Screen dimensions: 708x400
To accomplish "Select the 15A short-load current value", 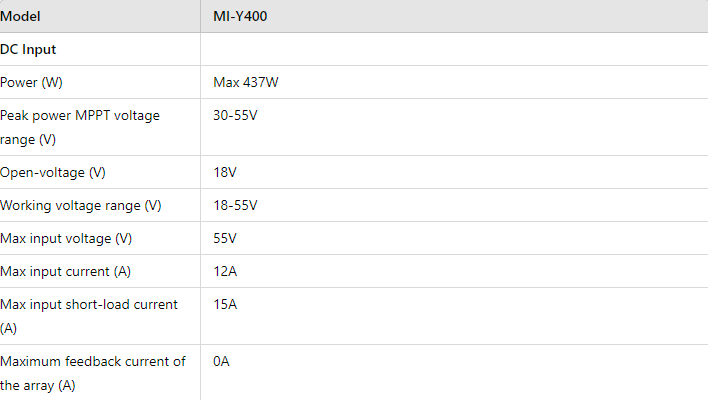I will pyautogui.click(x=225, y=304).
